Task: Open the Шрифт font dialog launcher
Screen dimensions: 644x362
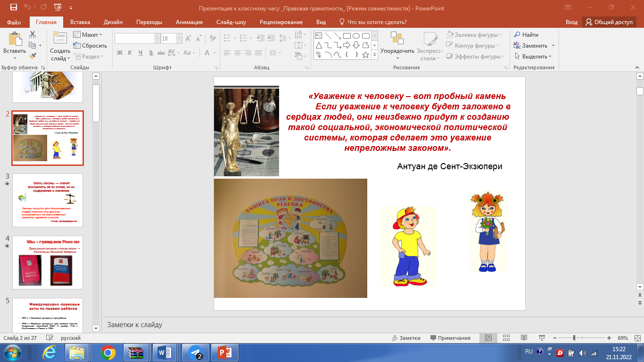Action: [x=216, y=67]
